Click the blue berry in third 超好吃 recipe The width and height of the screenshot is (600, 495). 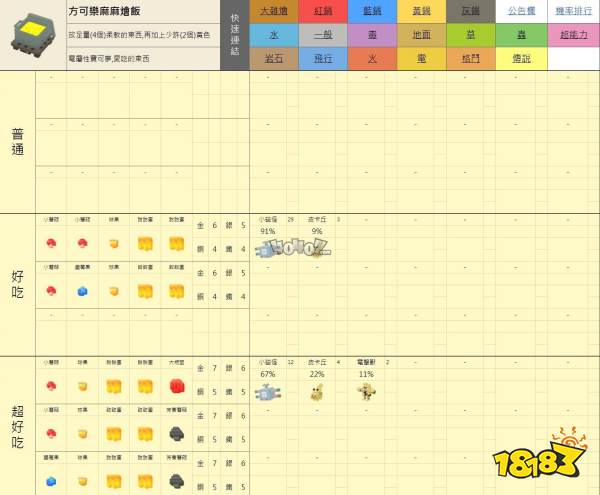(x=51, y=481)
